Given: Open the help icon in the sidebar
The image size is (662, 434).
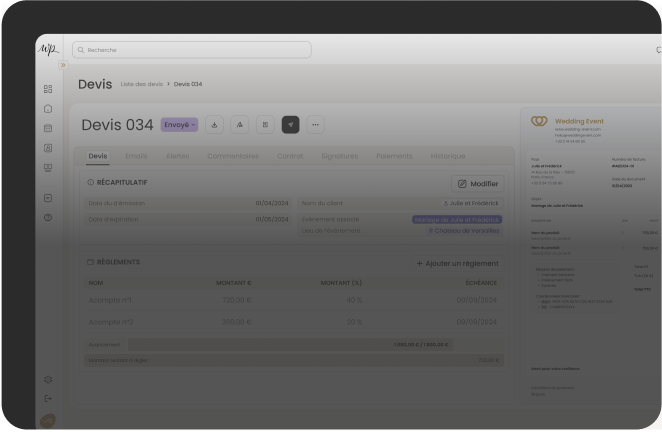Looking at the screenshot, I should (48, 217).
